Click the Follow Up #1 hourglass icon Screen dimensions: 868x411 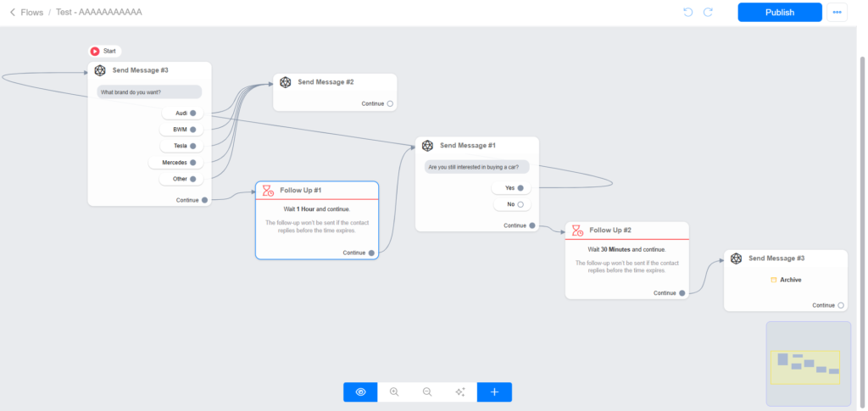268,191
